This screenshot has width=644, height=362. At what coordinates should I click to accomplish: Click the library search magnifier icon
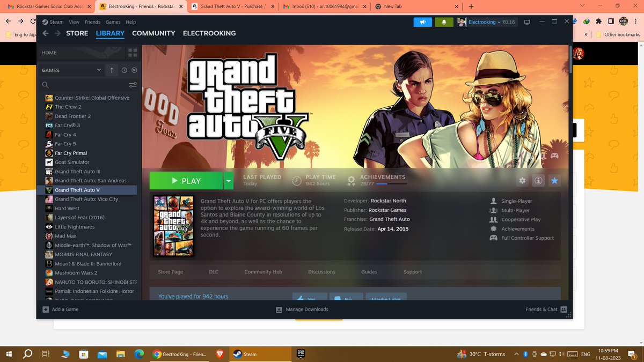click(x=46, y=85)
